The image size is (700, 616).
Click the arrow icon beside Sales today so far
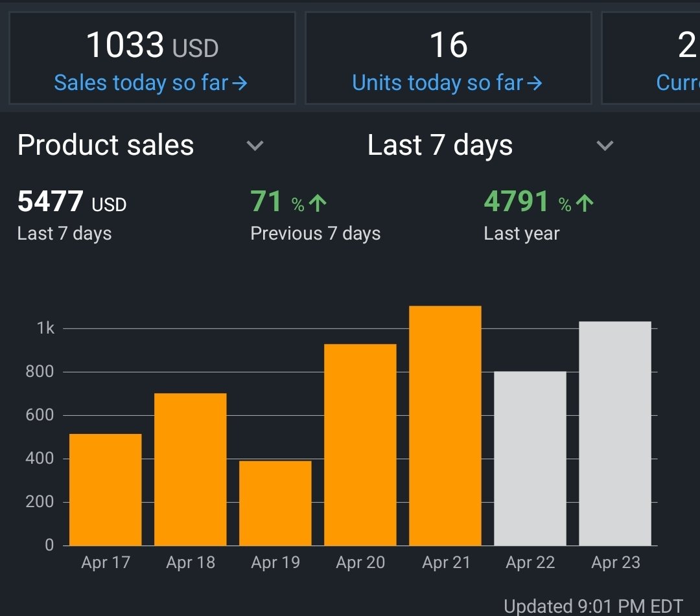tap(240, 84)
